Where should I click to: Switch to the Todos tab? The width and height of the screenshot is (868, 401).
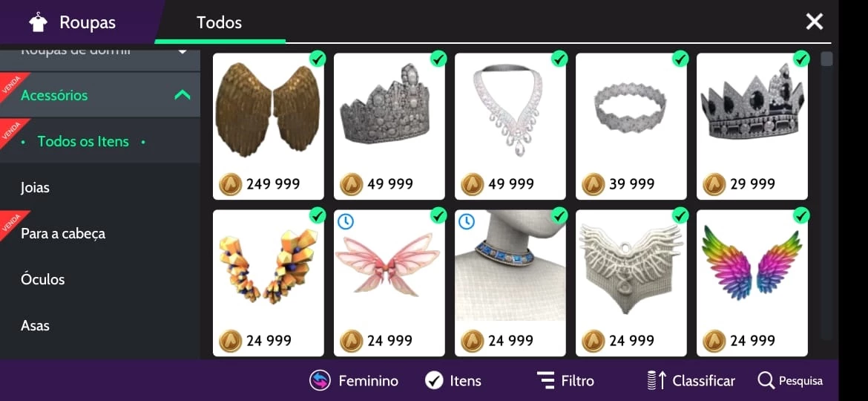click(x=219, y=22)
